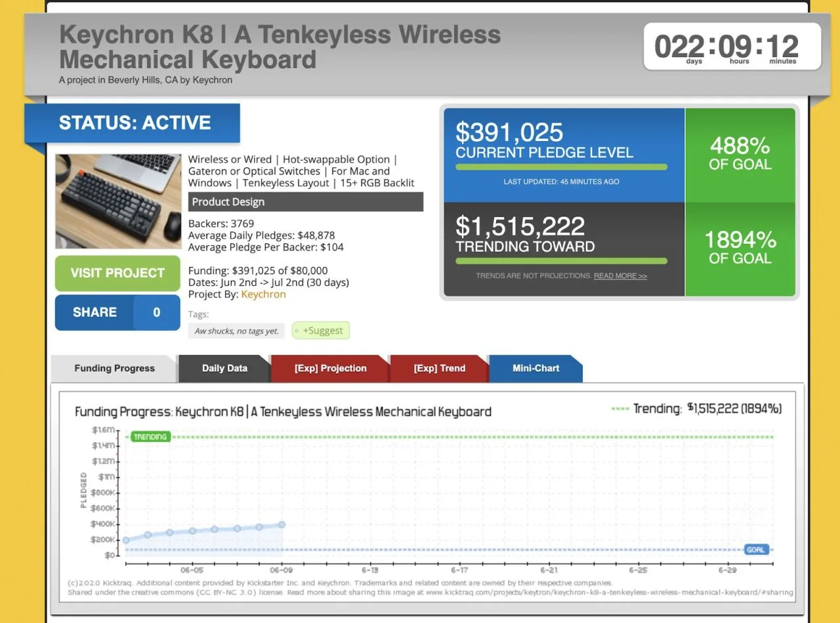
Task: Click the share count 0 badge
Action: coord(157,312)
